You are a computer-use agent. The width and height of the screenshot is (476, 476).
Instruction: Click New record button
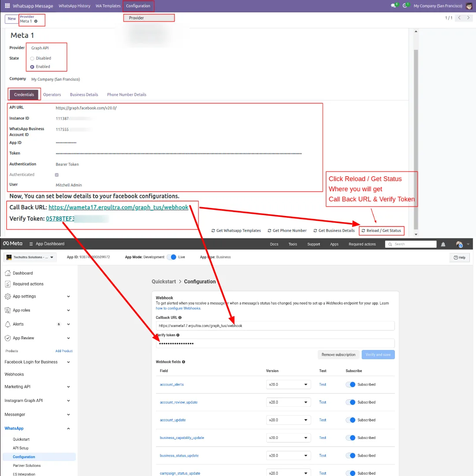[x=11, y=19]
